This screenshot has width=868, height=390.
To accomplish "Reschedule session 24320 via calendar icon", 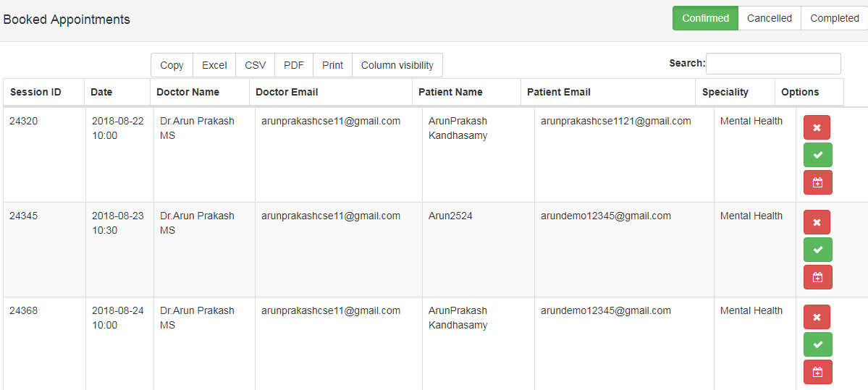I will coord(817,182).
